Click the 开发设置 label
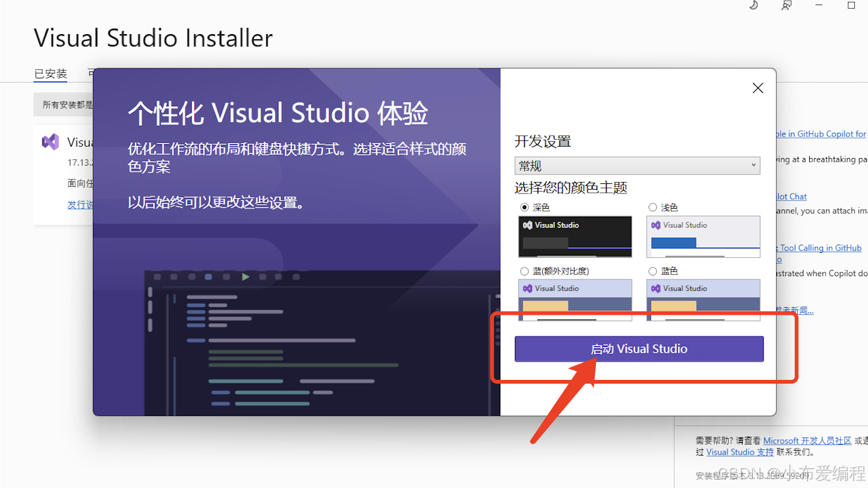868x488 pixels. coord(543,141)
